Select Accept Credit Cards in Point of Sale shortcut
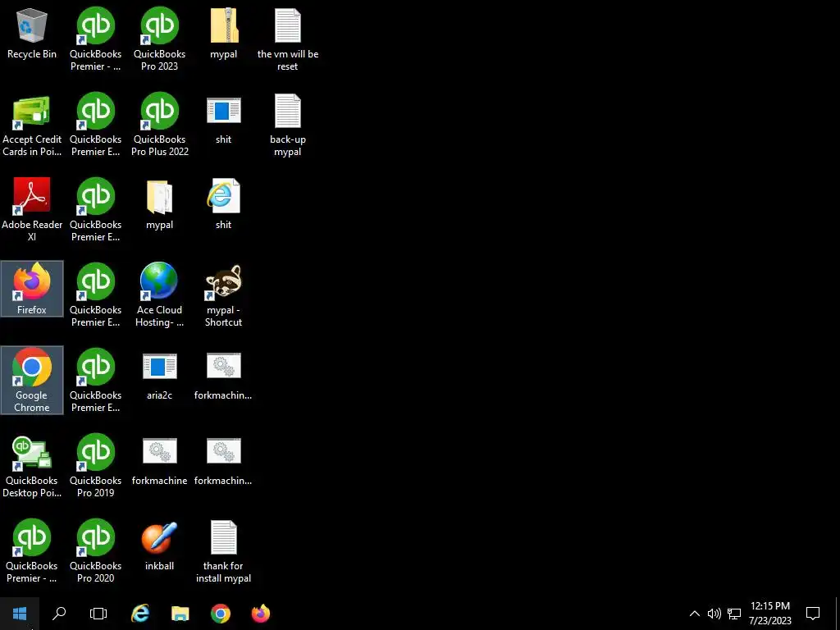 point(32,126)
